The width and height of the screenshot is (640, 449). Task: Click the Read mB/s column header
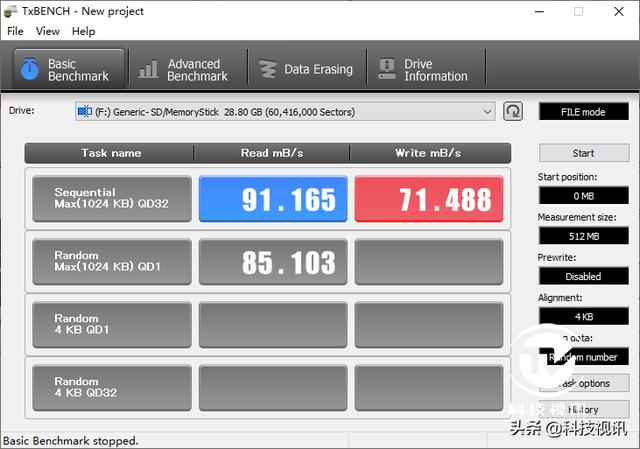[272, 153]
